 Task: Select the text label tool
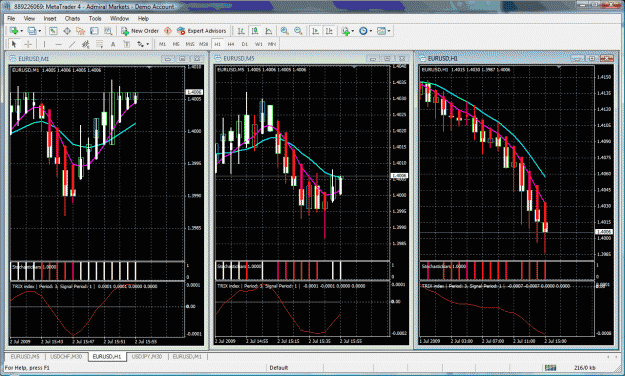click(127, 44)
